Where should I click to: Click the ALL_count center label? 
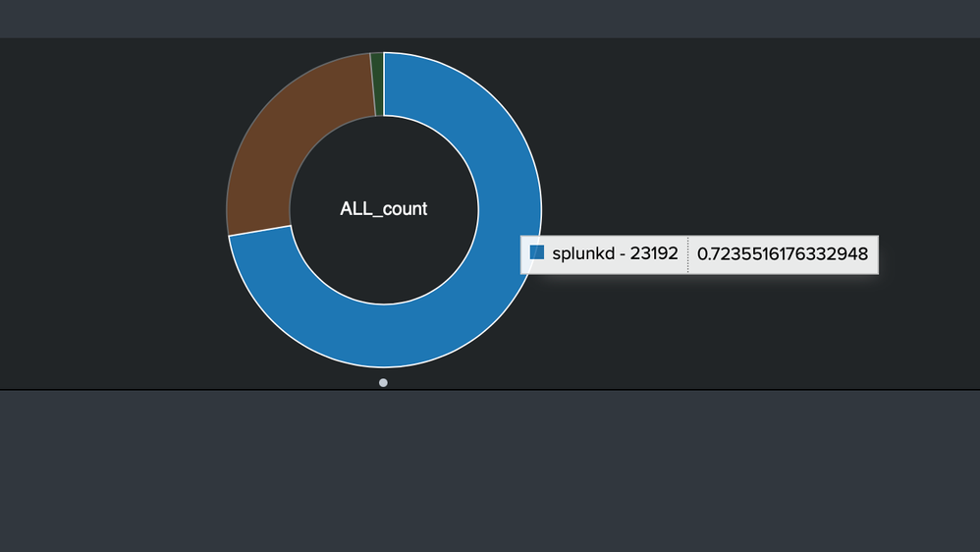click(383, 209)
